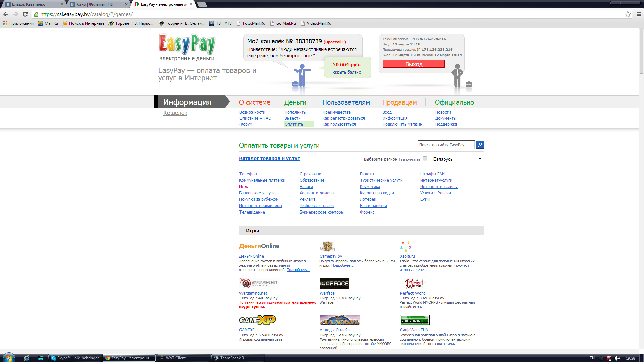This screenshot has width=644, height=362.
Task: Switch to Владок Казаченко tab
Action: coord(34,4)
